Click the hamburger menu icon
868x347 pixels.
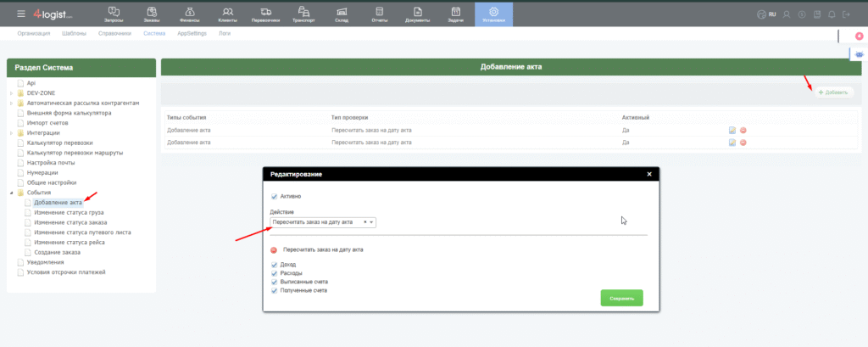click(21, 14)
